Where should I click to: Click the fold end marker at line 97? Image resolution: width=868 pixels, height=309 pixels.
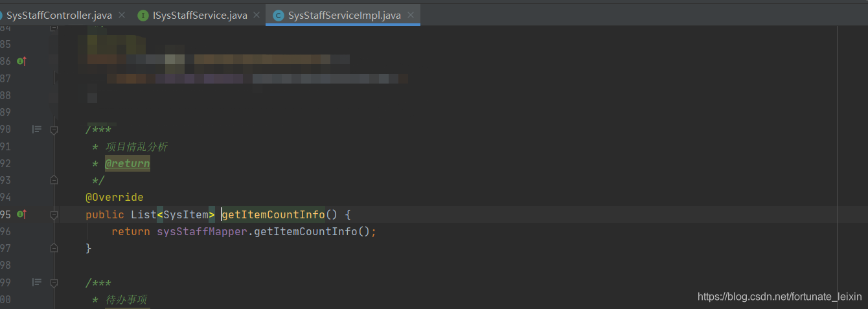54,248
